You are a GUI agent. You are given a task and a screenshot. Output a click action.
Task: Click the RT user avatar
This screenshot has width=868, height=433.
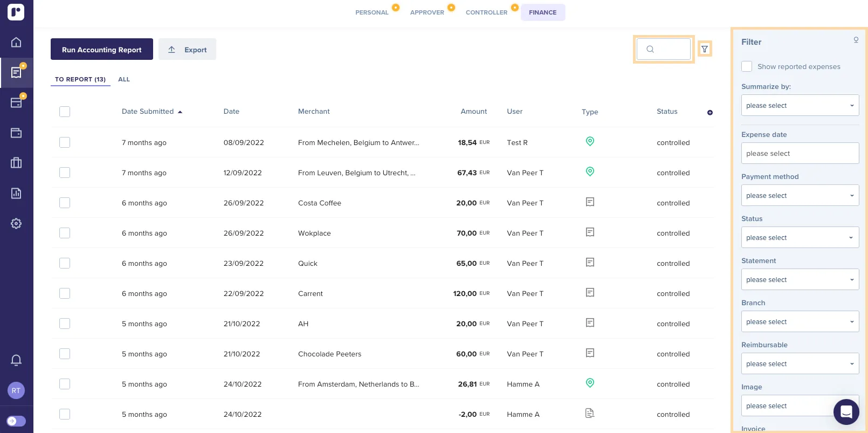pyautogui.click(x=16, y=390)
